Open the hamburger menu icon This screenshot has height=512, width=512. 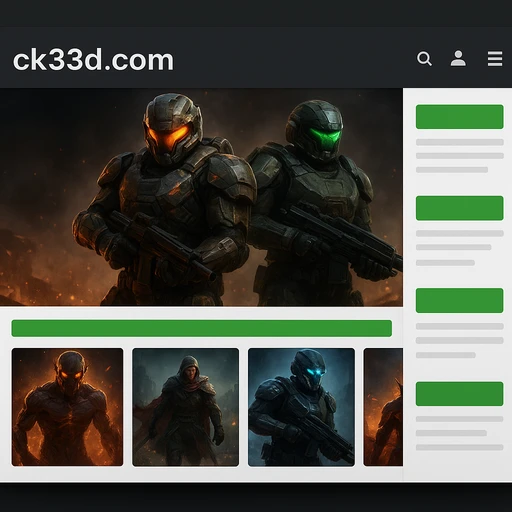(x=495, y=59)
